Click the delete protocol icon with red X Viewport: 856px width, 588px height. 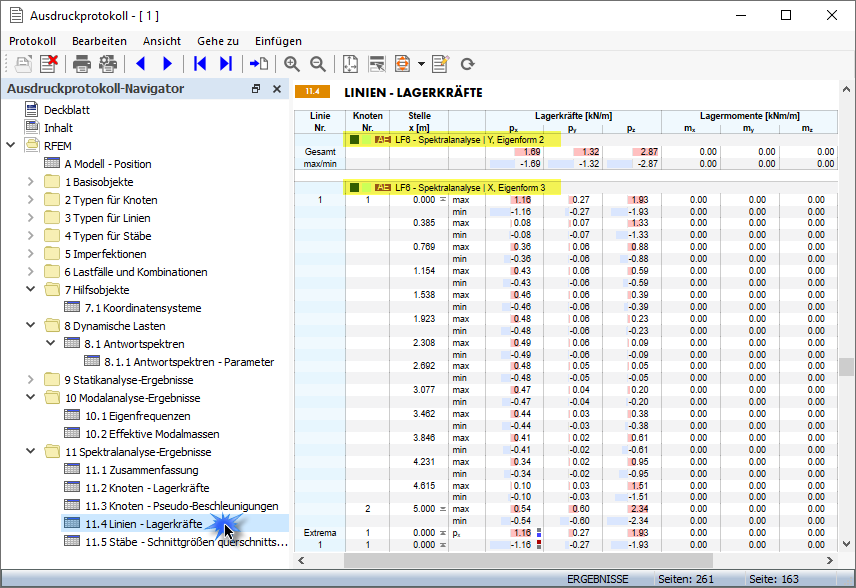[48, 64]
